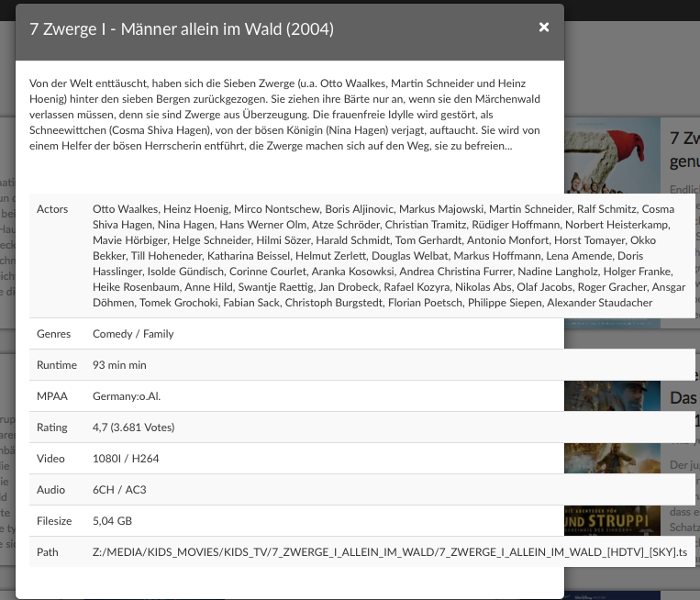The width and height of the screenshot is (700, 600).
Task: Click the '1080I / H264' video value
Action: click(x=126, y=459)
